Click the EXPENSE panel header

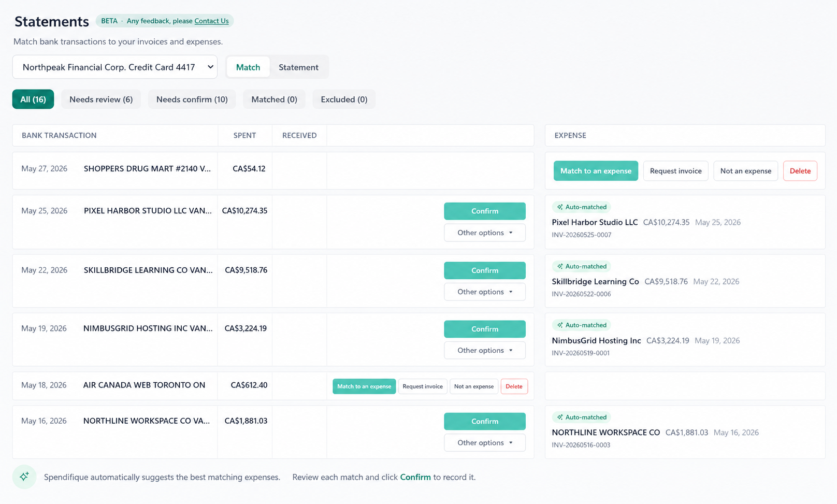pos(570,135)
